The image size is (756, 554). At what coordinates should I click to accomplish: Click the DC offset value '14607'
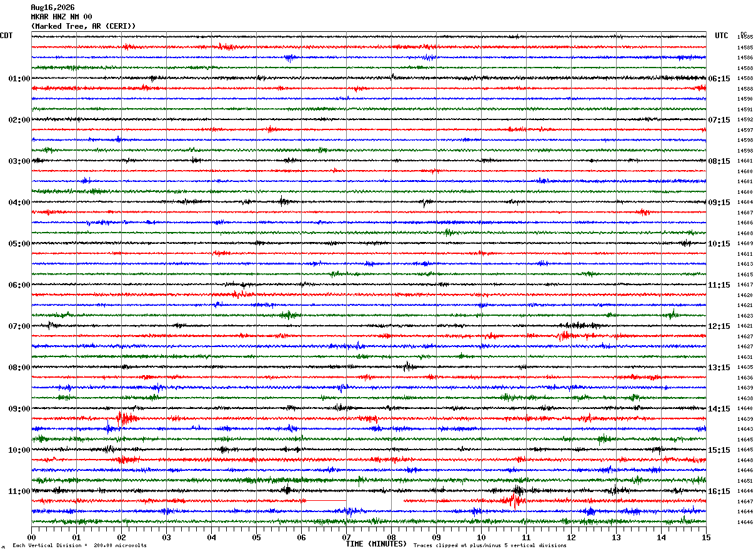point(745,213)
